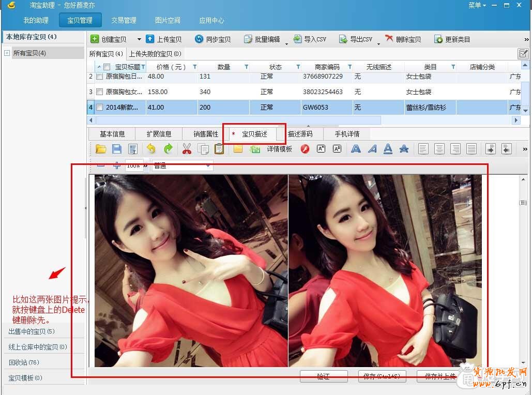This screenshot has width=532, height=395.
Task: Toggle the select-all checkbox in table header
Action: 107,67
